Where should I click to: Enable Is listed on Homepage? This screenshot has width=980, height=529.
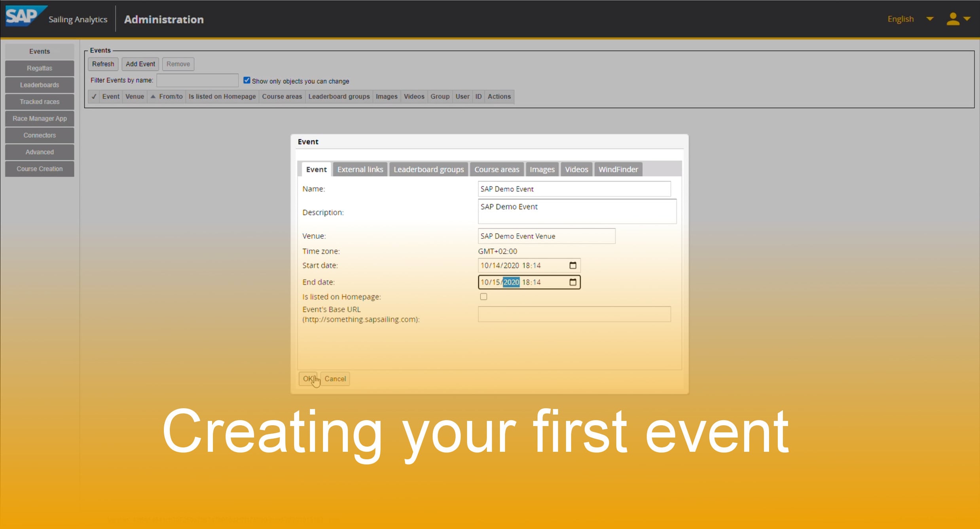[x=483, y=296]
